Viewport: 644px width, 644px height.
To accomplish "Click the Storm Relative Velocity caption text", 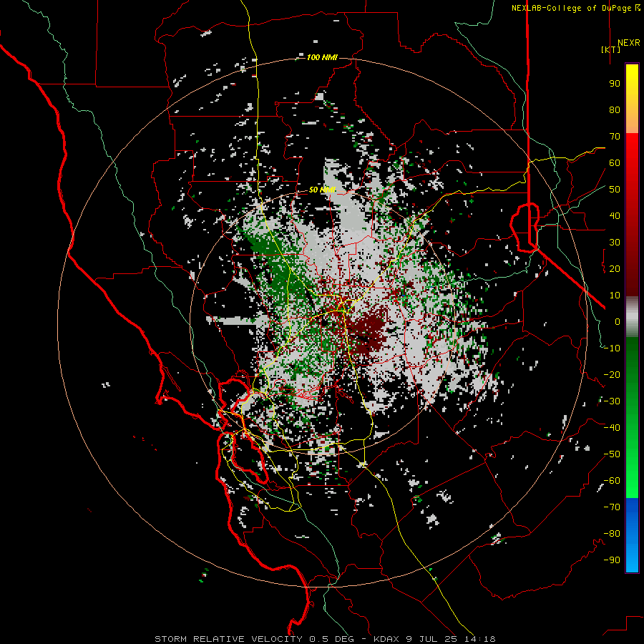I will coord(325,639).
